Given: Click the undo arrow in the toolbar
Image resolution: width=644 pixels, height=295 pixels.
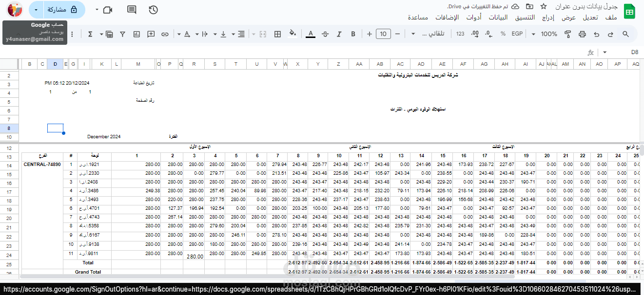Looking at the screenshot, I should [596, 34].
